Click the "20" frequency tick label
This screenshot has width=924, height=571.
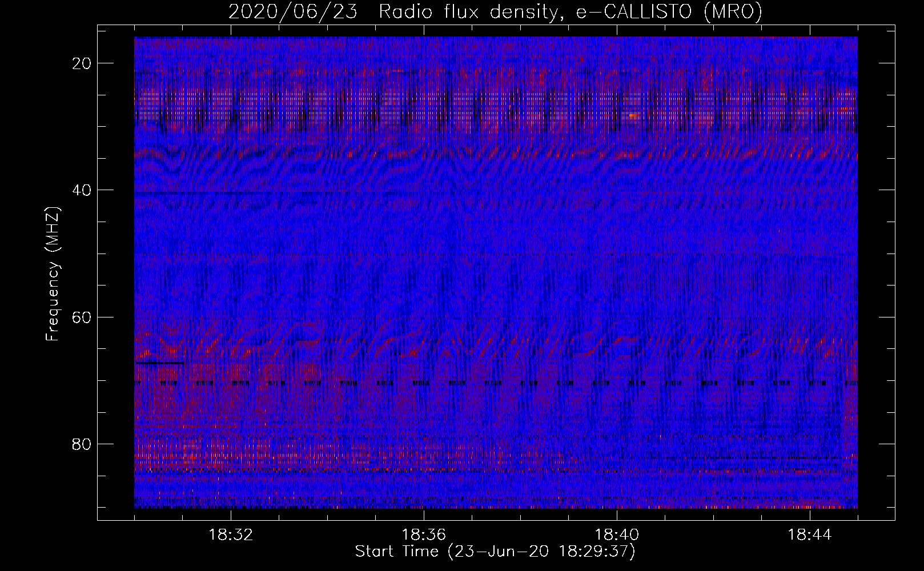coord(82,63)
